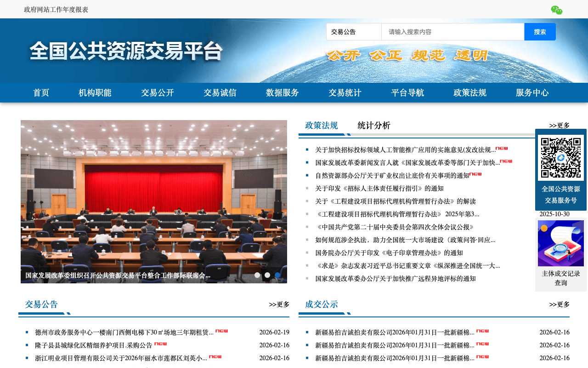Open the 首页 navigation menu item
Viewport: 588px width, 368px height.
[41, 92]
